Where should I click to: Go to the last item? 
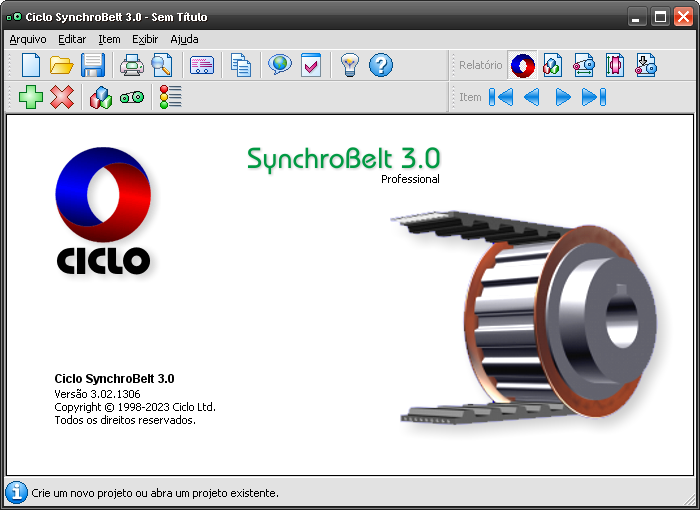pos(594,97)
